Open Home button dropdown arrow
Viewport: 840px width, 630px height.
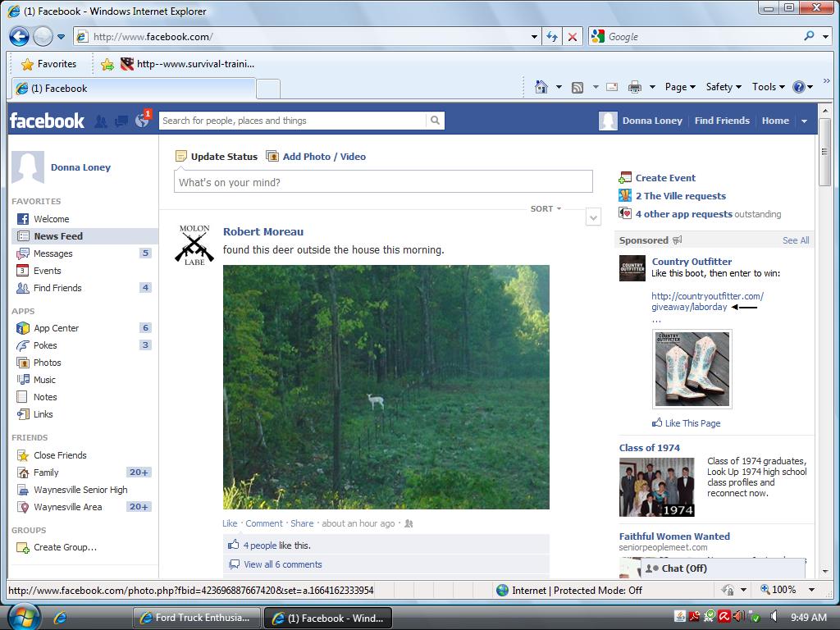[559, 87]
